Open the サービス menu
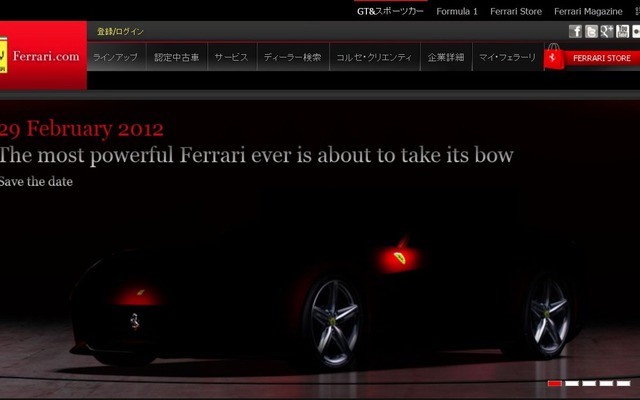640x400 pixels. coord(232,57)
